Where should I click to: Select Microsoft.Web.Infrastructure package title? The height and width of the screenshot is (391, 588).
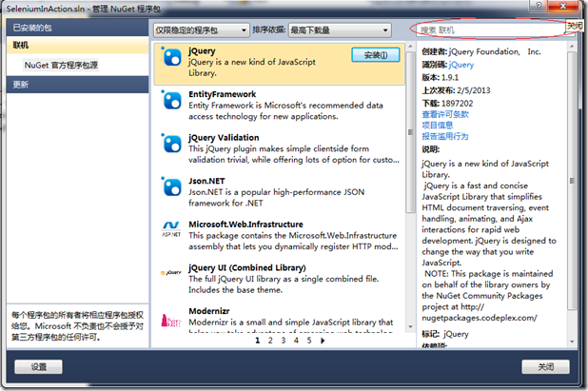pyautogui.click(x=245, y=225)
